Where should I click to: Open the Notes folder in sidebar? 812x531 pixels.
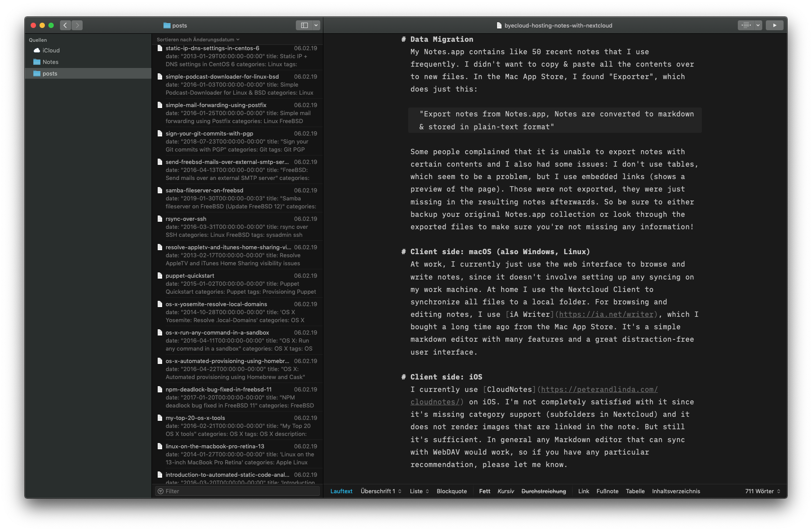(50, 62)
